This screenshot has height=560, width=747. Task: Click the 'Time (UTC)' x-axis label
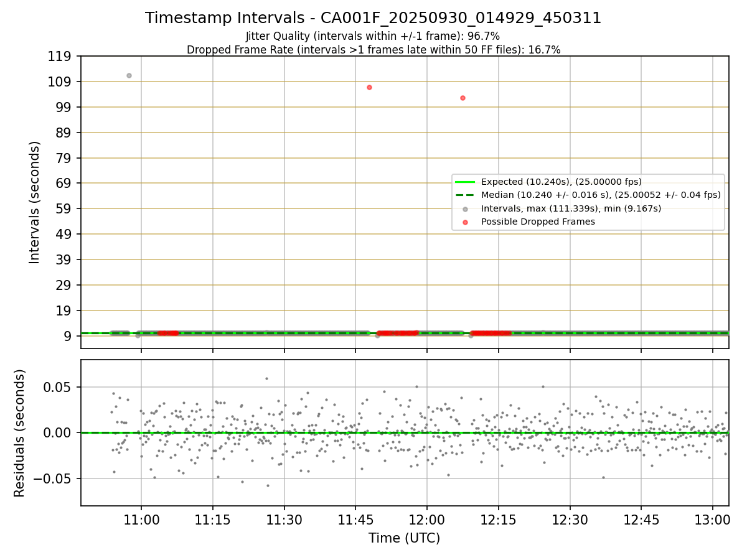pyautogui.click(x=405, y=538)
